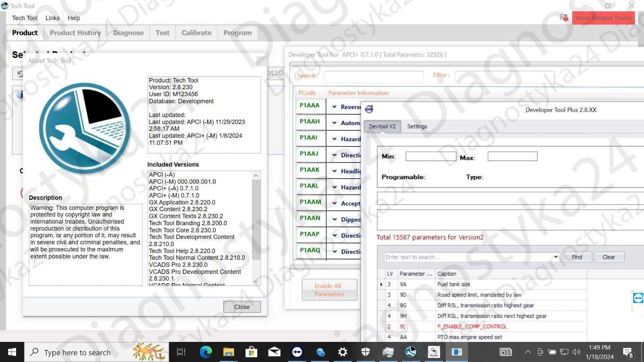Click the Volvo logo icon in Developer Tool Plus
The height and width of the screenshot is (362, 644).
coord(369,109)
